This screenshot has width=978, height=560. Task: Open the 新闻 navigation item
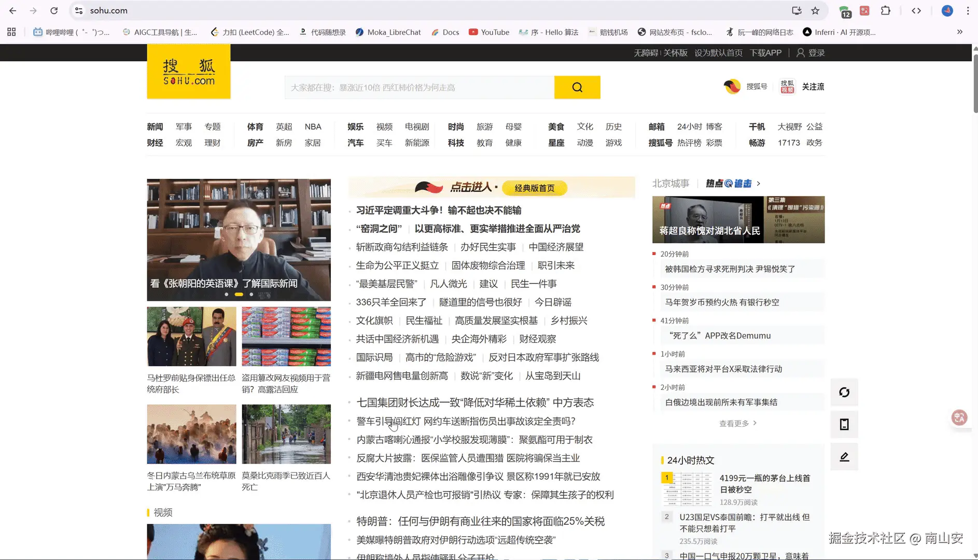(155, 127)
